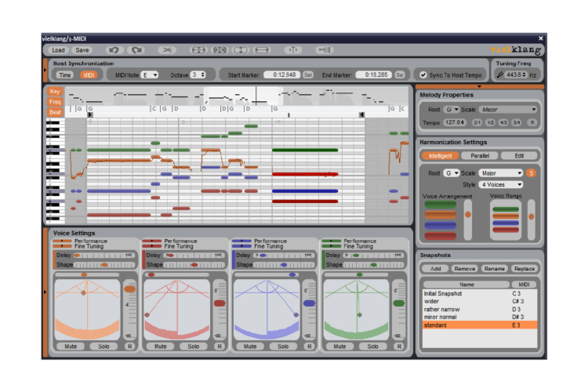Switch to Parallel harmonization tab
The image size is (588, 392).
tap(480, 156)
